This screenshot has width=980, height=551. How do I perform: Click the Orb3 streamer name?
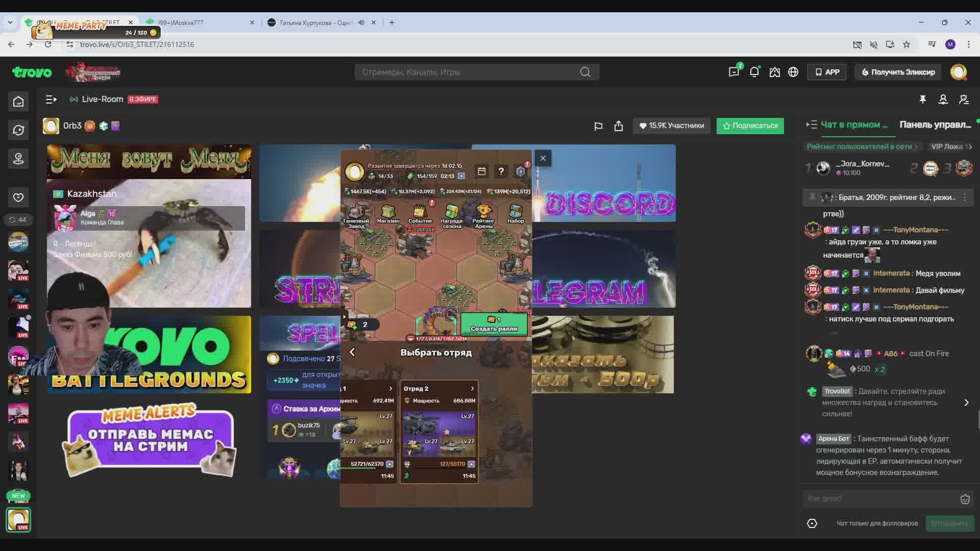click(x=72, y=126)
